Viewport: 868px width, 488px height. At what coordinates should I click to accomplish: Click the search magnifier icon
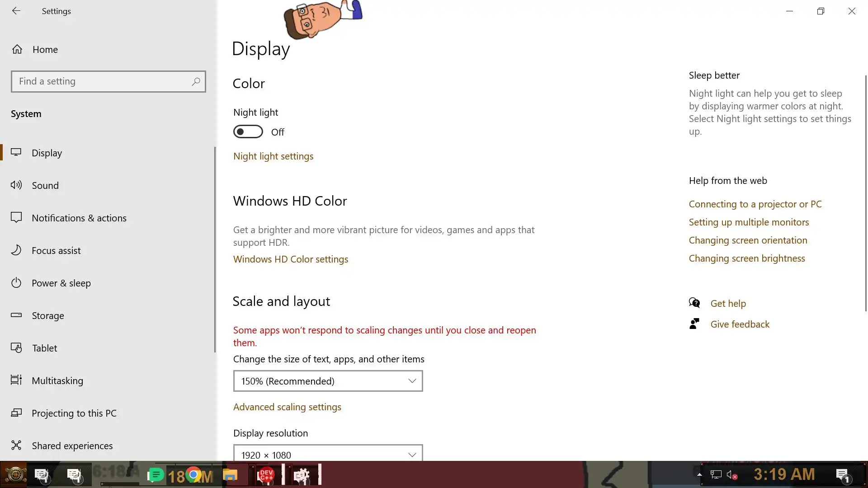click(196, 81)
